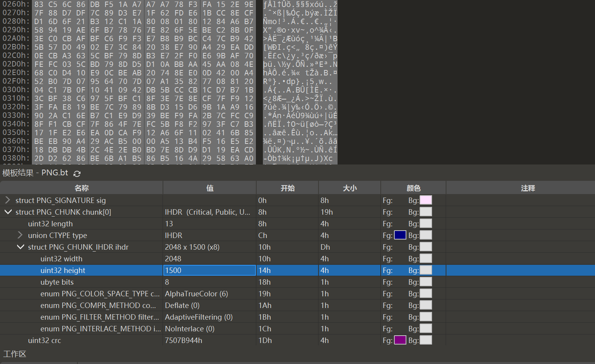
Task: Click the Deflate (0) value
Action: coord(182,305)
